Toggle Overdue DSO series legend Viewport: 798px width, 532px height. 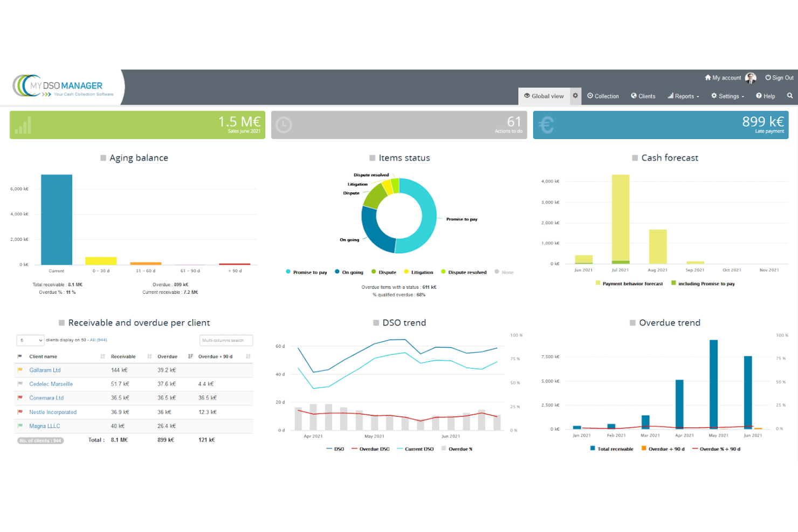(x=370, y=449)
